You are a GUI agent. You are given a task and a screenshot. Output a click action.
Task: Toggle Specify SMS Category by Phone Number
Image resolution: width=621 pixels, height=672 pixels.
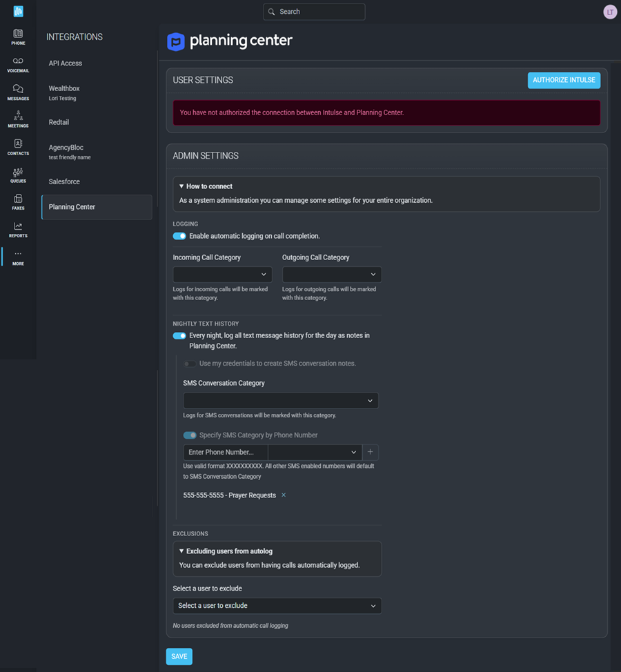click(x=190, y=435)
